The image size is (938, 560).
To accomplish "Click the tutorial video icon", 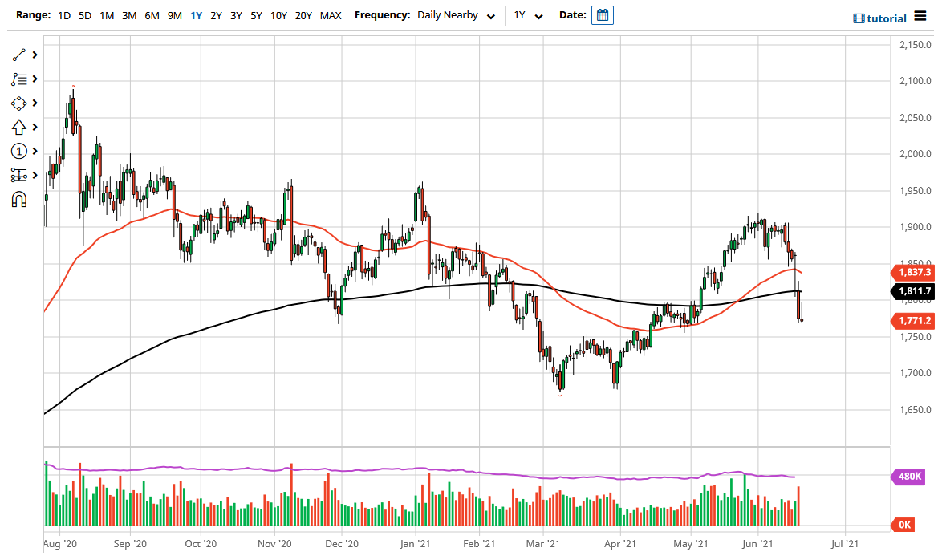I will 859,18.
